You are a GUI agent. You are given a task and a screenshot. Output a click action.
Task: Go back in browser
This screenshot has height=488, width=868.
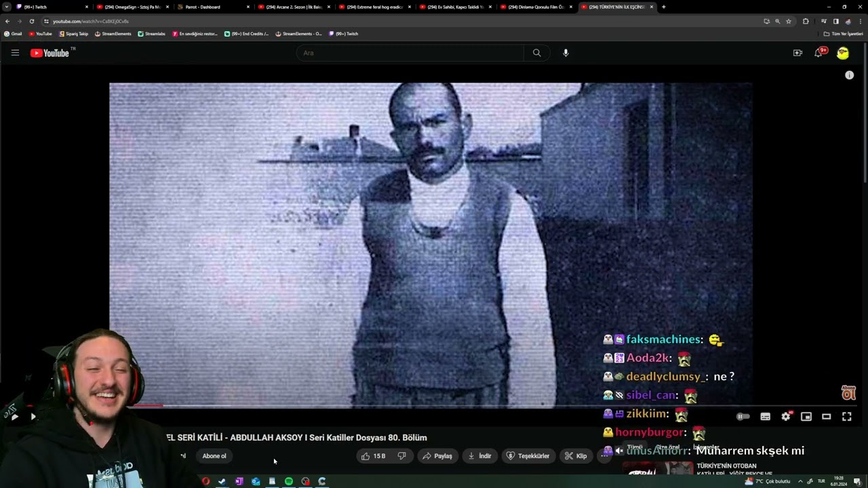point(7,21)
